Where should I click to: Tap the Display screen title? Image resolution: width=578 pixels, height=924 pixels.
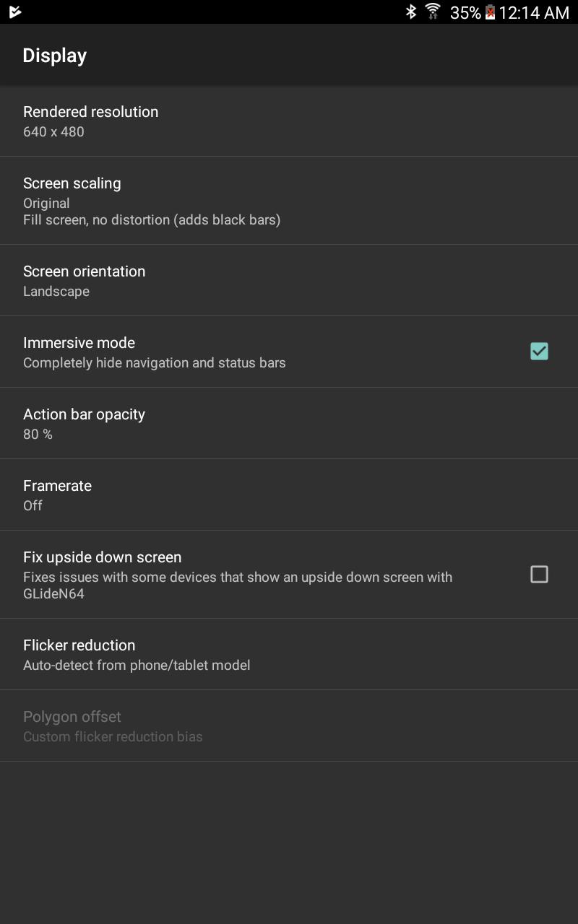coord(55,56)
